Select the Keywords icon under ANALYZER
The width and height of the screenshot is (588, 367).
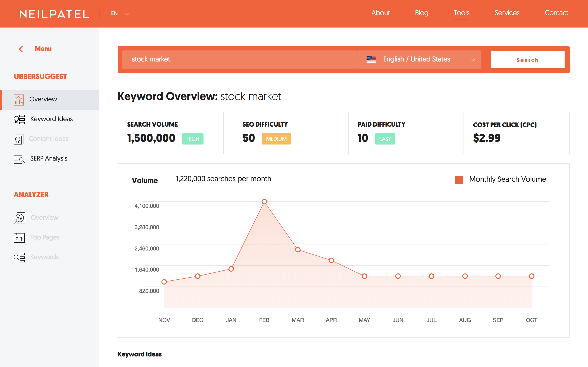pyautogui.click(x=19, y=257)
